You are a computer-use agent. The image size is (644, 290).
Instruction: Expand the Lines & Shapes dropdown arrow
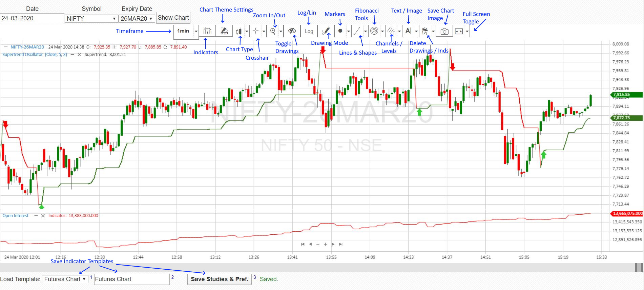coord(365,31)
